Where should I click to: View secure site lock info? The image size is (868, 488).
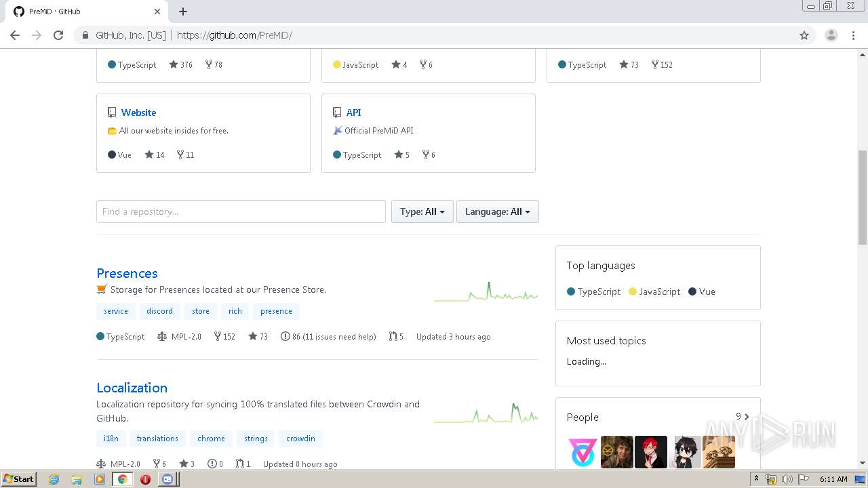(x=85, y=35)
